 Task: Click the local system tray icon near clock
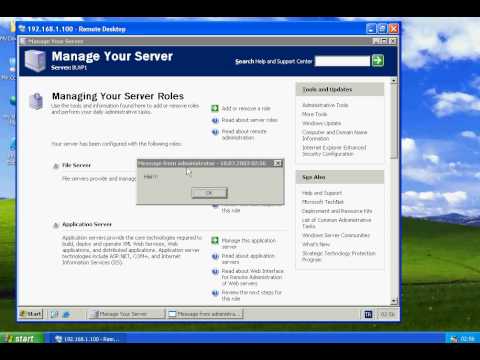point(454,339)
